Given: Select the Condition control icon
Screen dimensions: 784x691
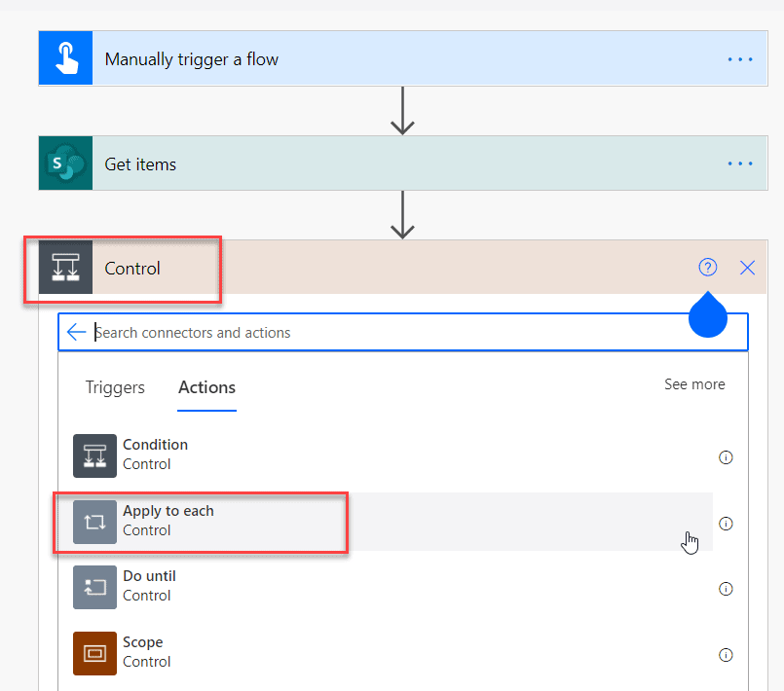Looking at the screenshot, I should pos(94,455).
